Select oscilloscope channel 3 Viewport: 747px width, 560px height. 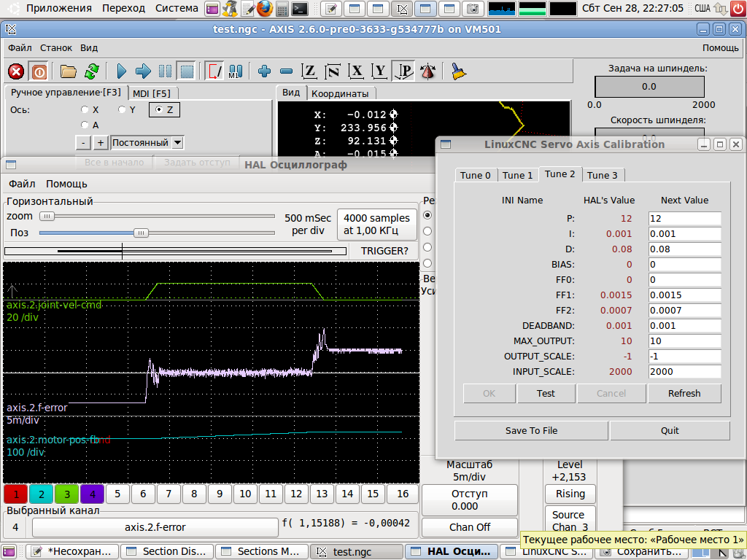[x=67, y=494]
